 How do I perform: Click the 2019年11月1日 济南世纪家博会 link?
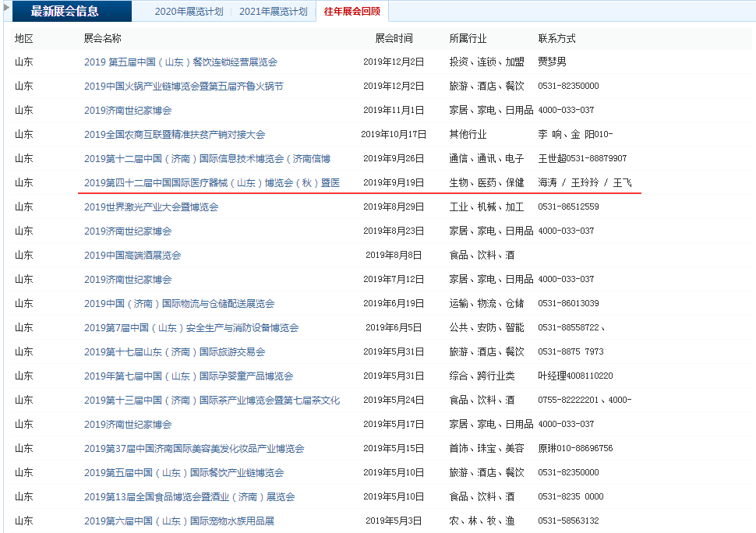(x=128, y=111)
